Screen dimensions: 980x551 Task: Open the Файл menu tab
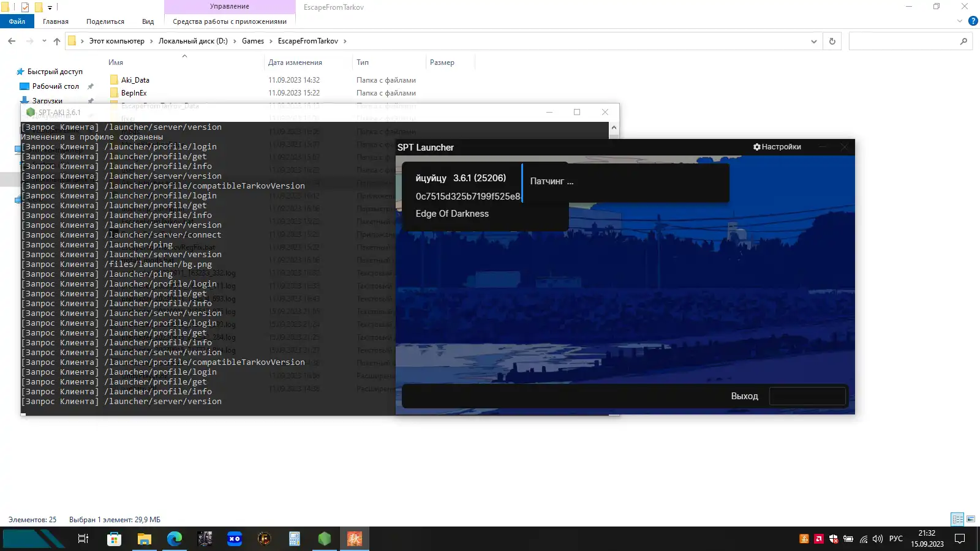(17, 21)
